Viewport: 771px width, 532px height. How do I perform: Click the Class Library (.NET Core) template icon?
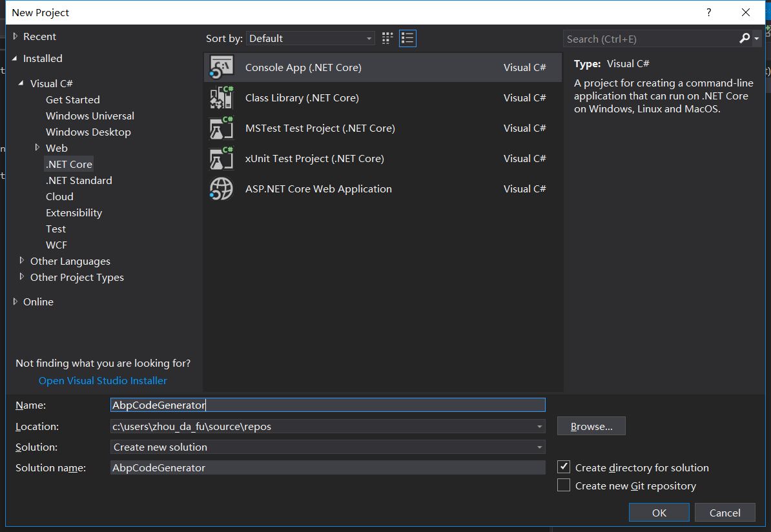(x=221, y=97)
